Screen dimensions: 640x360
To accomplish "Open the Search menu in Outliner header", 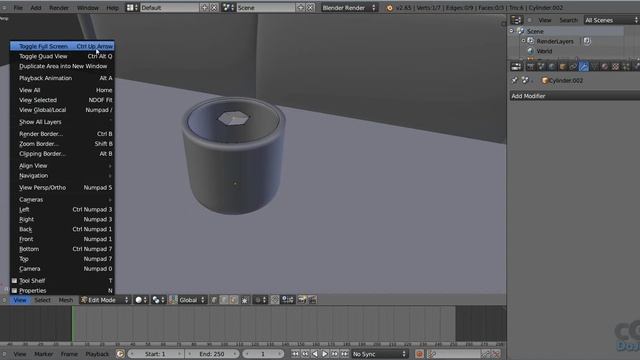I will (x=568, y=20).
